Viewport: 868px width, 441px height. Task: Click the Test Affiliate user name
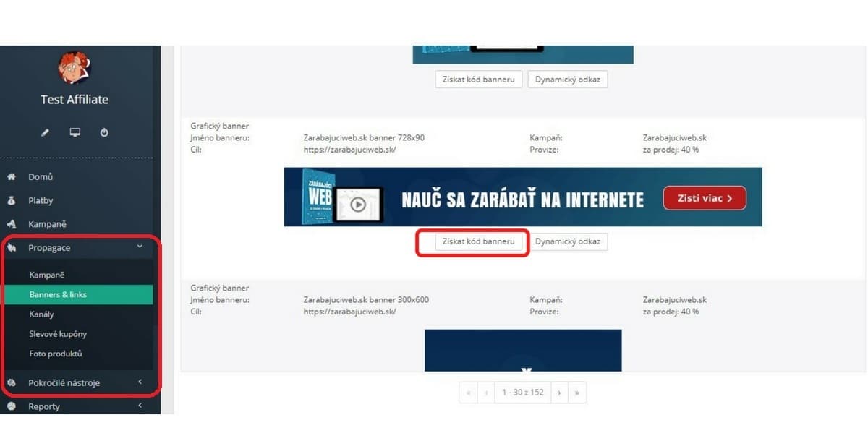tap(75, 100)
